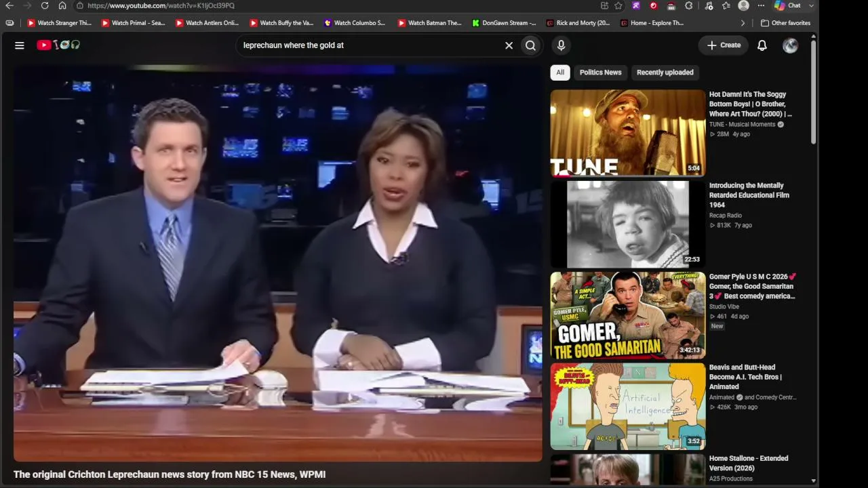Open the 1964 Educational Film title link
Screen dimensions: 868x488
(x=749, y=195)
